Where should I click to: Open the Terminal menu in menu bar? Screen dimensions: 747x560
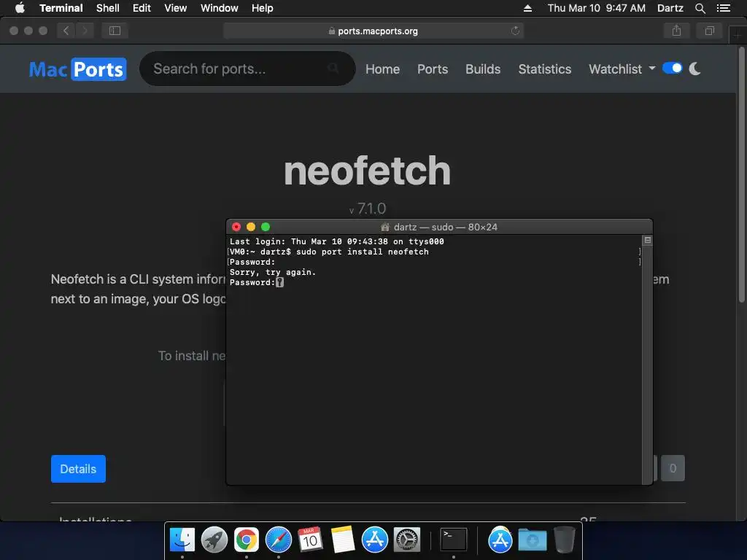[x=61, y=8]
